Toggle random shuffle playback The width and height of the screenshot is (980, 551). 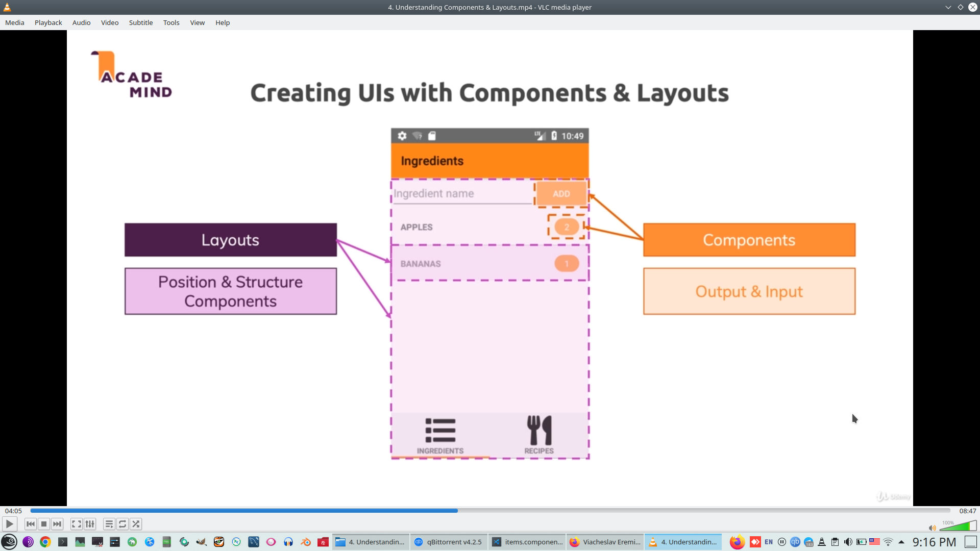point(136,524)
